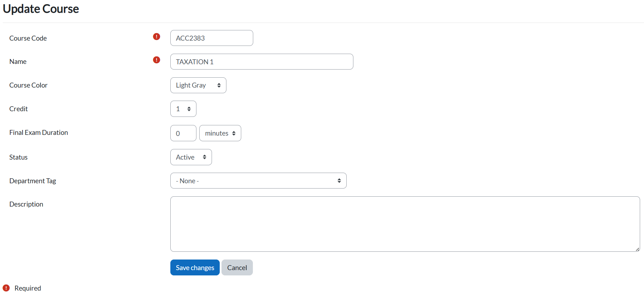Open the Course Color dropdown

198,85
